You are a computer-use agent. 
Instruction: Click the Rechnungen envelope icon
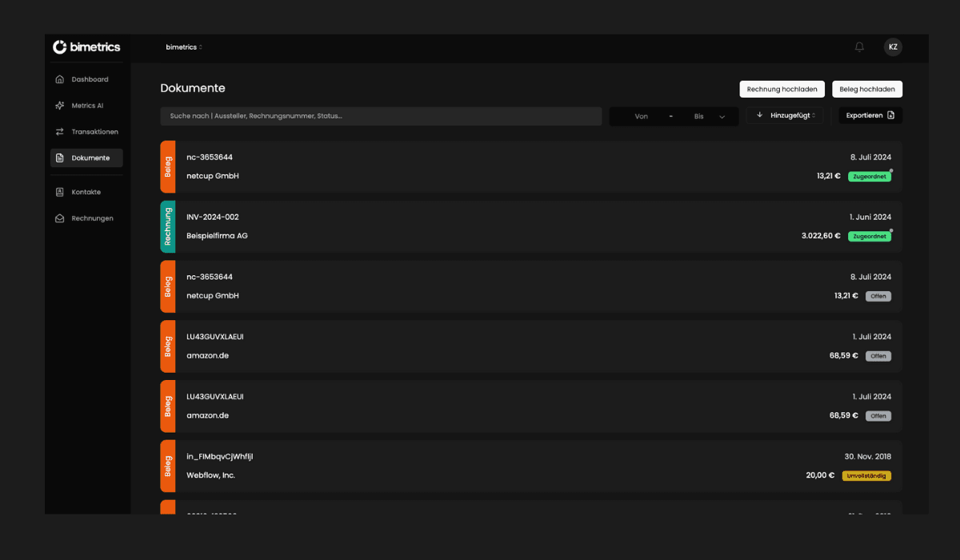60,218
